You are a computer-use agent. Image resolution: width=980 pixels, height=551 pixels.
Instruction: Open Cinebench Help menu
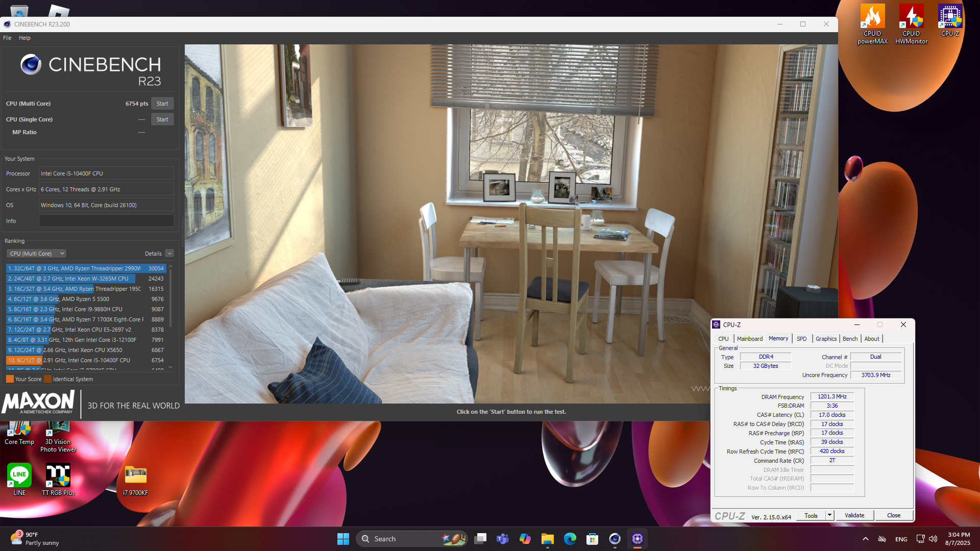click(24, 38)
